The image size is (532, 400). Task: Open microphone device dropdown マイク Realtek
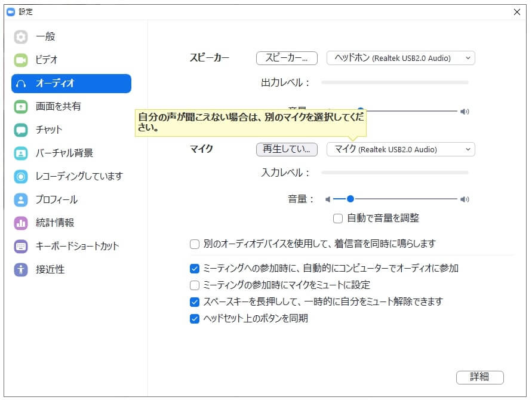401,149
